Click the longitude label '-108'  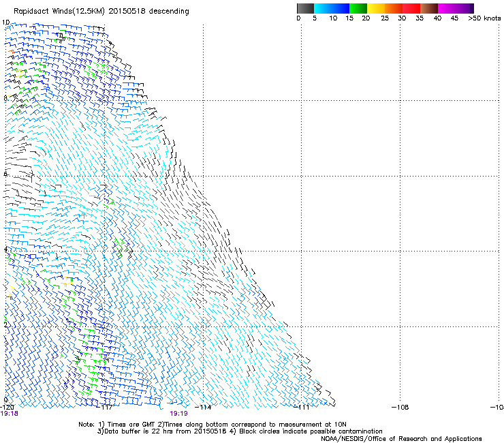coord(400,408)
